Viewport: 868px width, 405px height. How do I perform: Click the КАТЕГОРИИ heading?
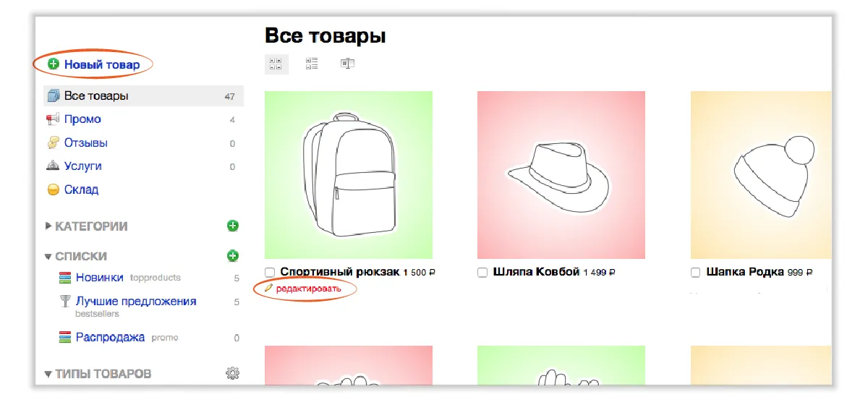91,226
